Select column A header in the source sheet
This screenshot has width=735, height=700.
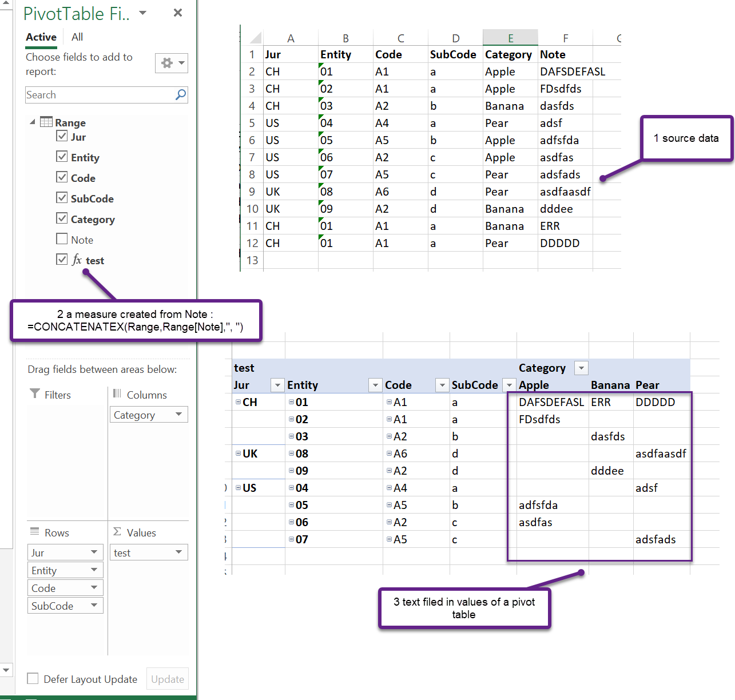click(x=291, y=38)
